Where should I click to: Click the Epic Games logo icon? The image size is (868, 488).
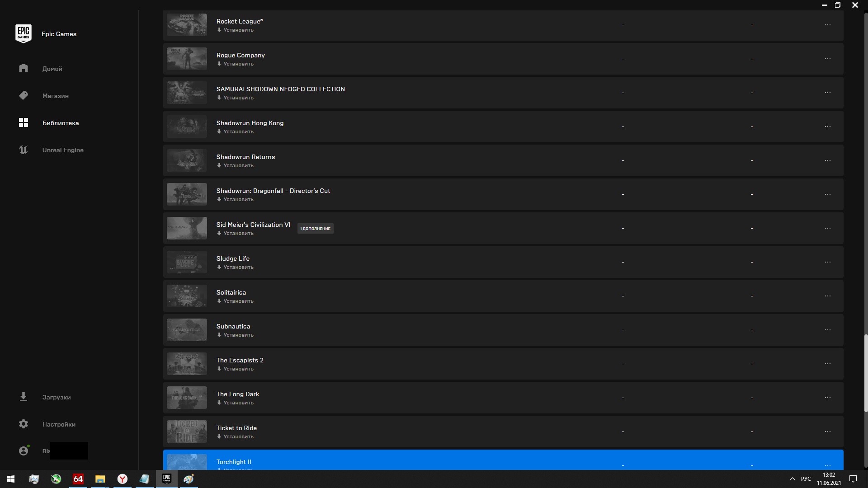pyautogui.click(x=24, y=33)
